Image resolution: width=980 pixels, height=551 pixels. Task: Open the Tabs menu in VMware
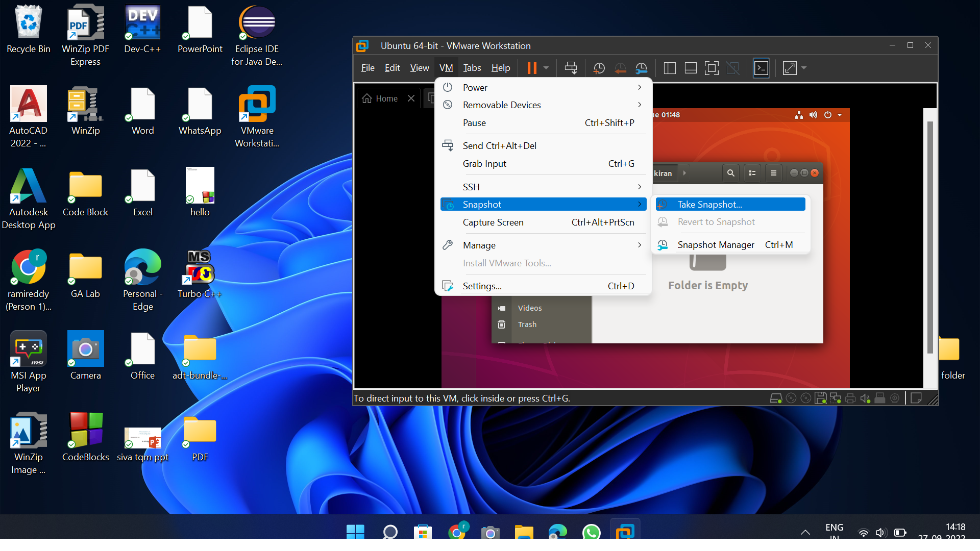pos(472,68)
